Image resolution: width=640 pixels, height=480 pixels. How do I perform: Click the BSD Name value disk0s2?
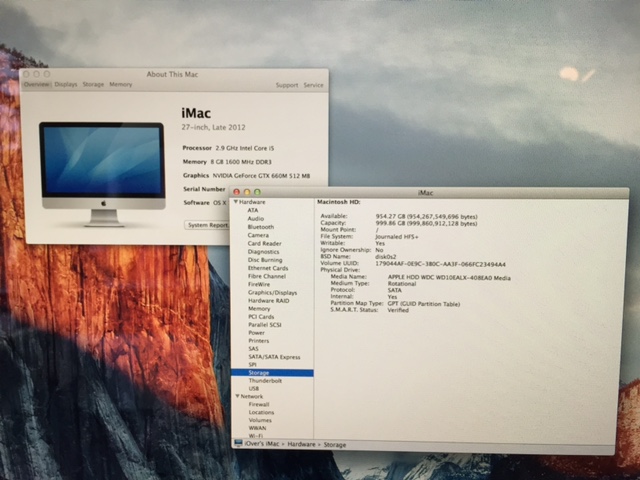click(x=385, y=257)
